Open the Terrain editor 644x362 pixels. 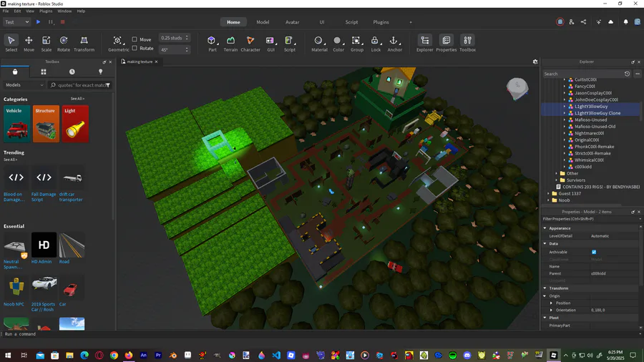[230, 43]
